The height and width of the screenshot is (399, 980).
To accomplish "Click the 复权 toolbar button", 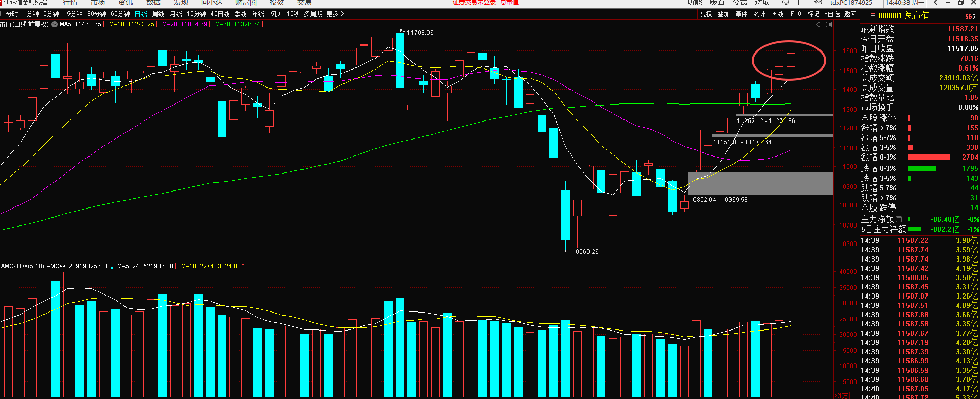I will pos(706,14).
